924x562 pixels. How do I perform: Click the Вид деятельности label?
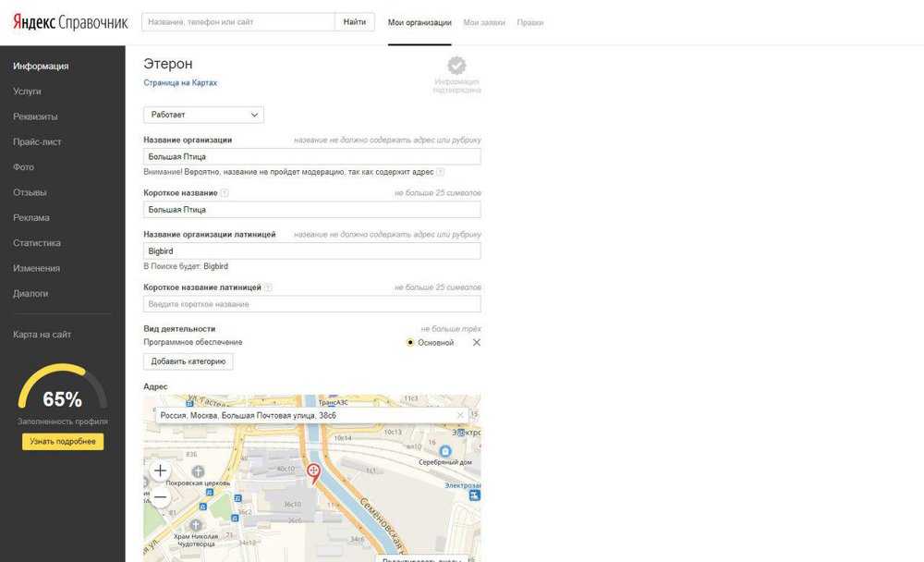(x=179, y=328)
